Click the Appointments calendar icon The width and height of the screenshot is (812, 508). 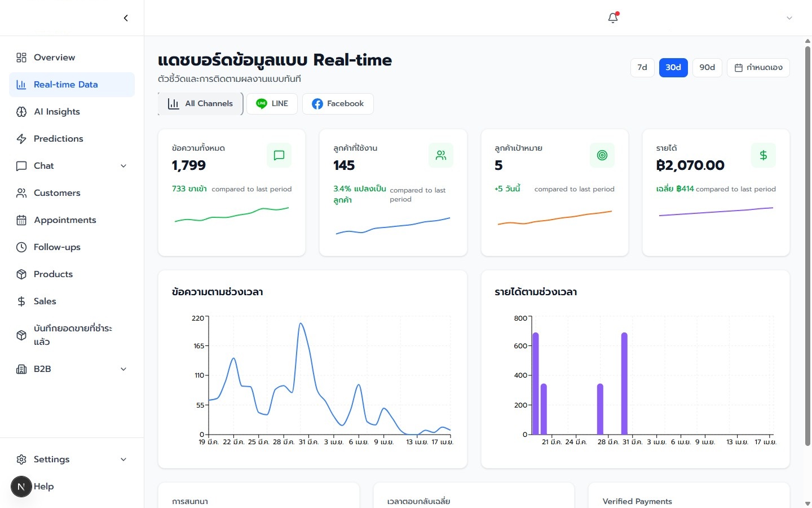(21, 220)
